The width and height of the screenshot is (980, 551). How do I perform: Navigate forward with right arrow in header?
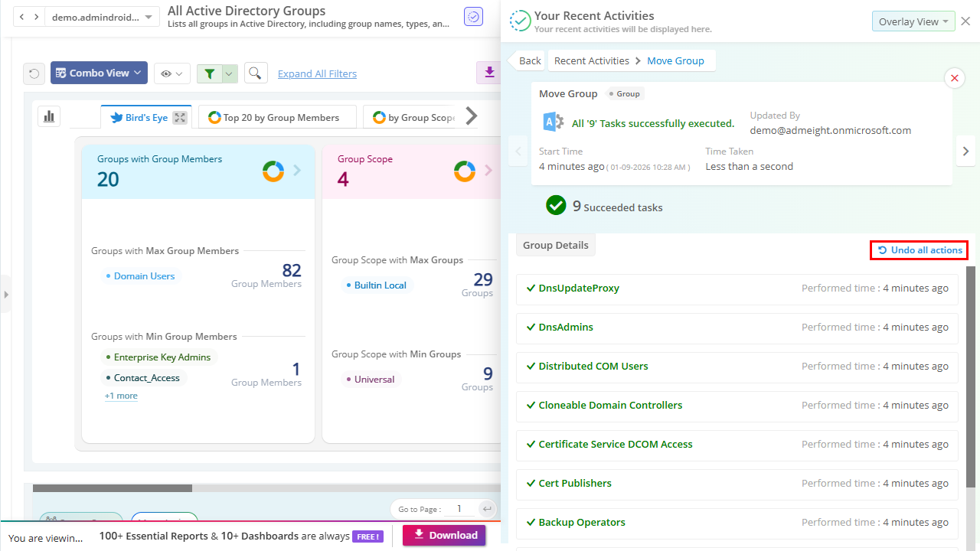coord(36,16)
